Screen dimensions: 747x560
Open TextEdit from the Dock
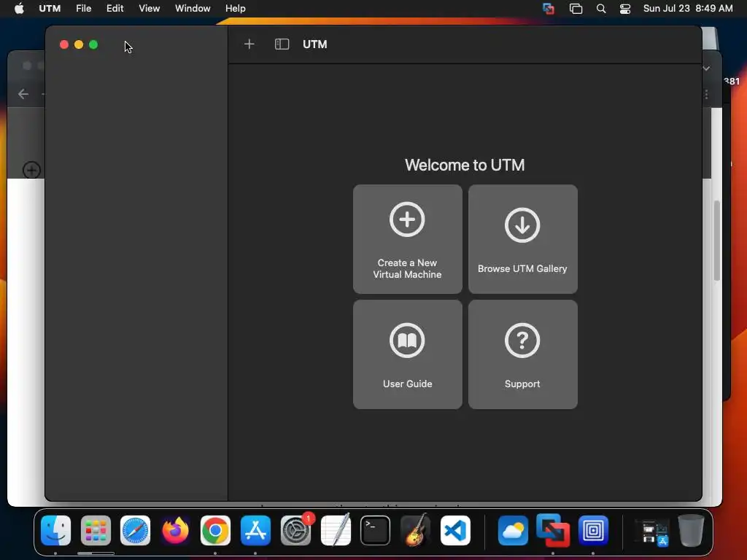(x=336, y=530)
